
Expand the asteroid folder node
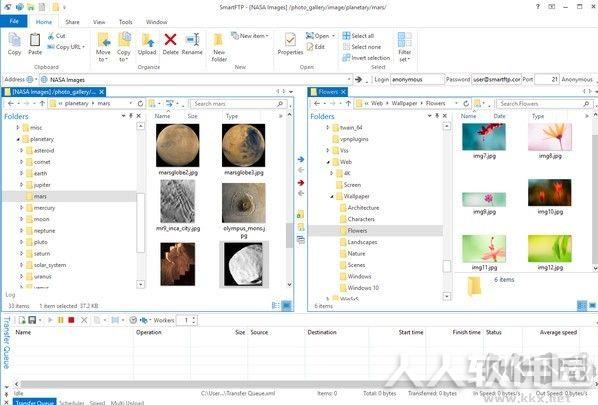click(x=21, y=151)
